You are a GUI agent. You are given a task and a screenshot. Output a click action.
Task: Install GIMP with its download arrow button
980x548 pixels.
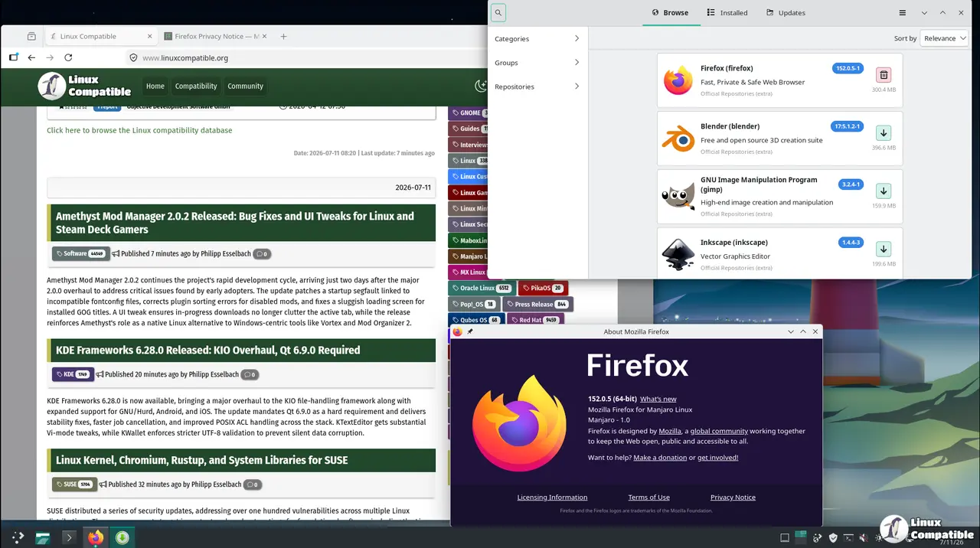pyautogui.click(x=884, y=191)
